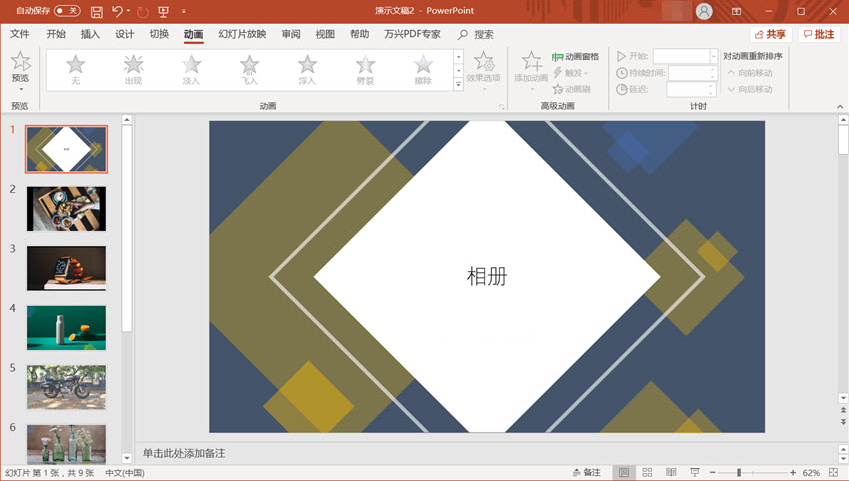Select slide 2 food thumbnail

(67, 209)
